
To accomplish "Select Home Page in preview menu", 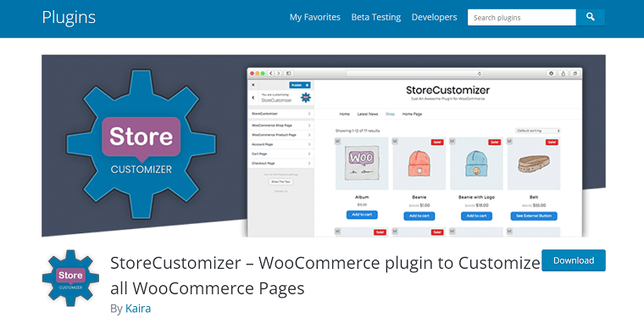I will pos(412,114).
